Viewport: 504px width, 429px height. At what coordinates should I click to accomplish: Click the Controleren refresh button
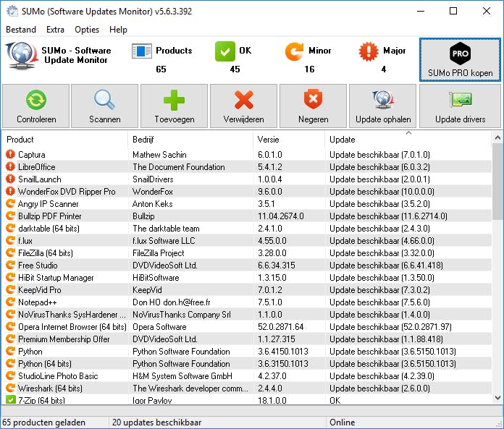(36, 106)
